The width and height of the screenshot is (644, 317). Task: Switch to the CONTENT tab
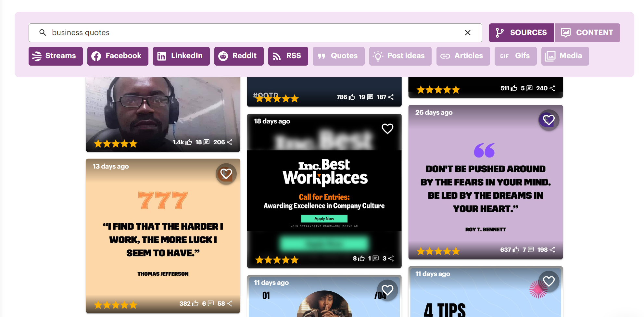pos(587,32)
